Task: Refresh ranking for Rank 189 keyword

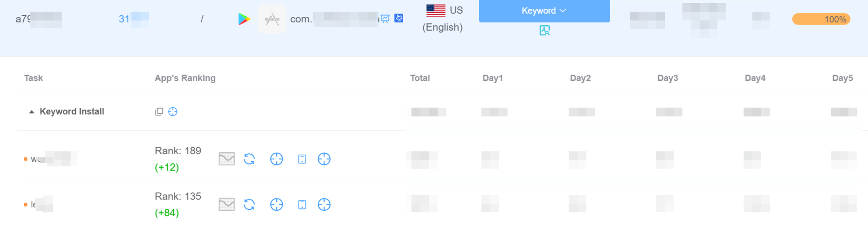Action: pyautogui.click(x=249, y=159)
